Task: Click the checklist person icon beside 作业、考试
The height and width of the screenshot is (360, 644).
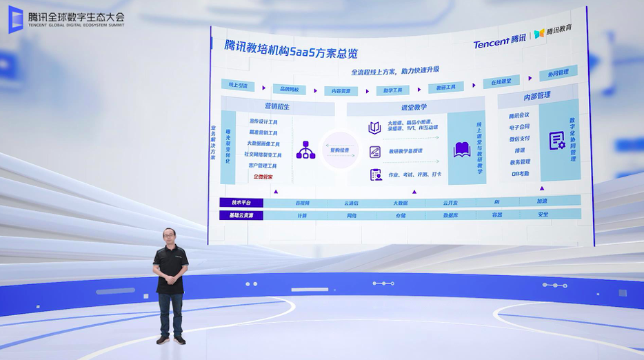Action: tap(376, 174)
